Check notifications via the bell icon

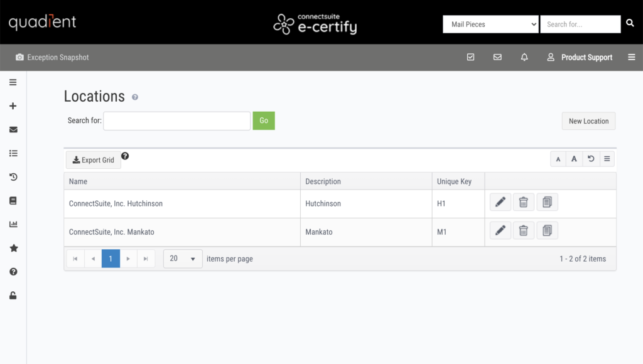[x=524, y=56]
